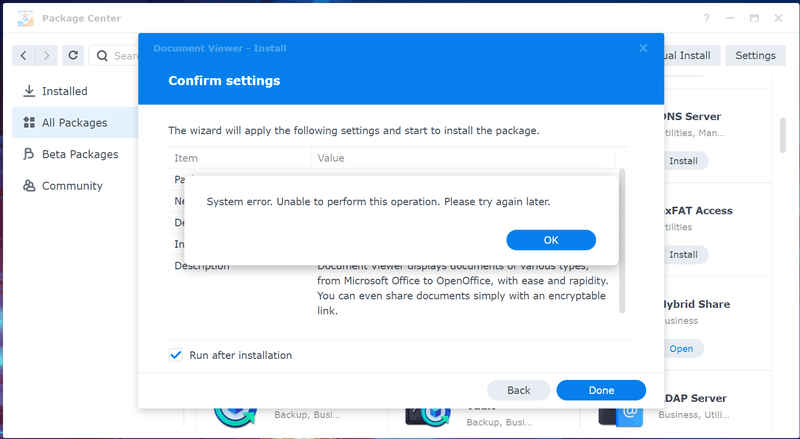Go back with the left arrow

(25, 56)
